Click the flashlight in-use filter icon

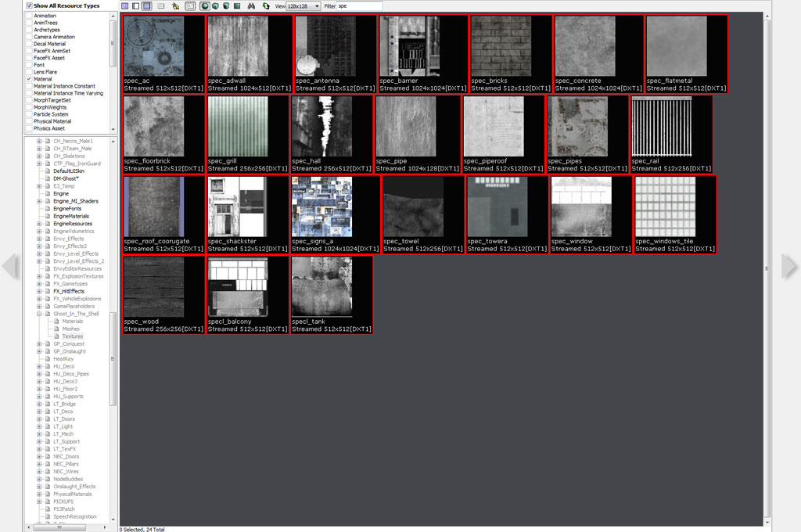click(x=176, y=6)
